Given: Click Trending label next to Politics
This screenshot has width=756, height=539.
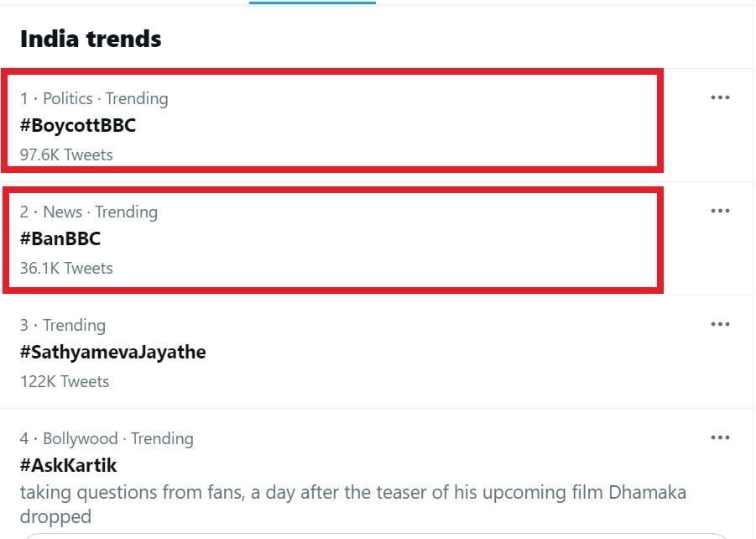Looking at the screenshot, I should click(x=137, y=98).
